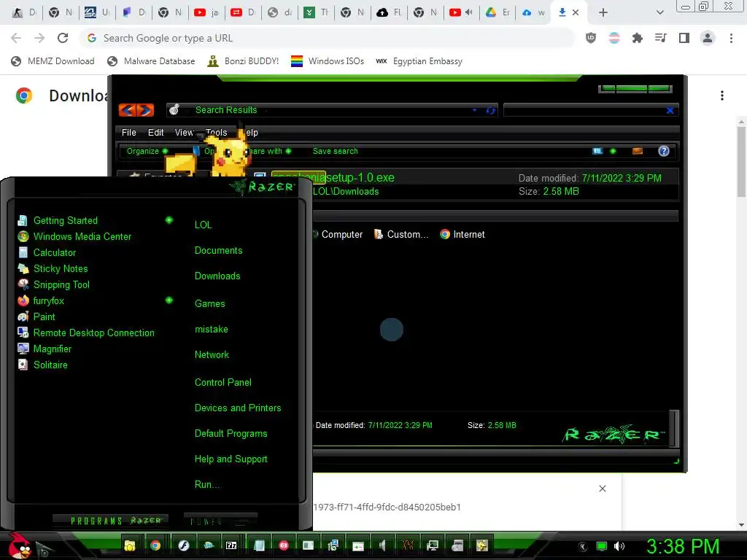Launch Calculator from start menu
747x560 pixels.
(47, 253)
